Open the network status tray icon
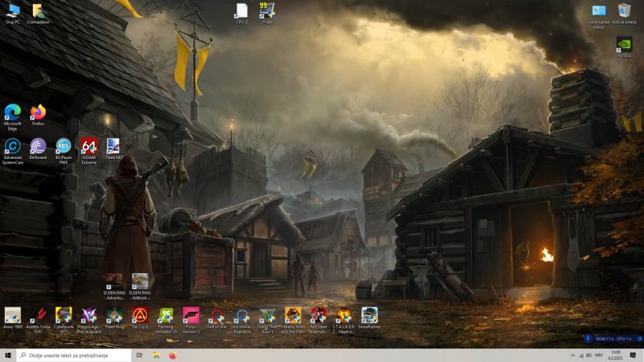644x362 pixels. click(x=581, y=356)
